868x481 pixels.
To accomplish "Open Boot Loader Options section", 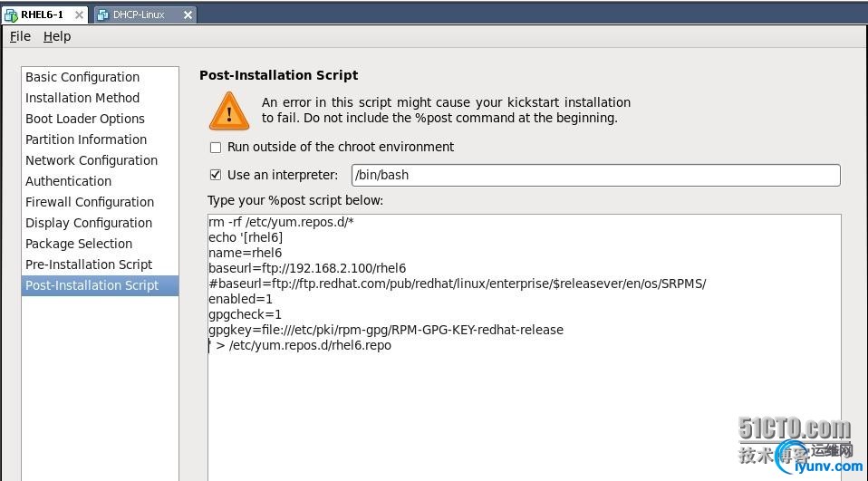I will [85, 119].
